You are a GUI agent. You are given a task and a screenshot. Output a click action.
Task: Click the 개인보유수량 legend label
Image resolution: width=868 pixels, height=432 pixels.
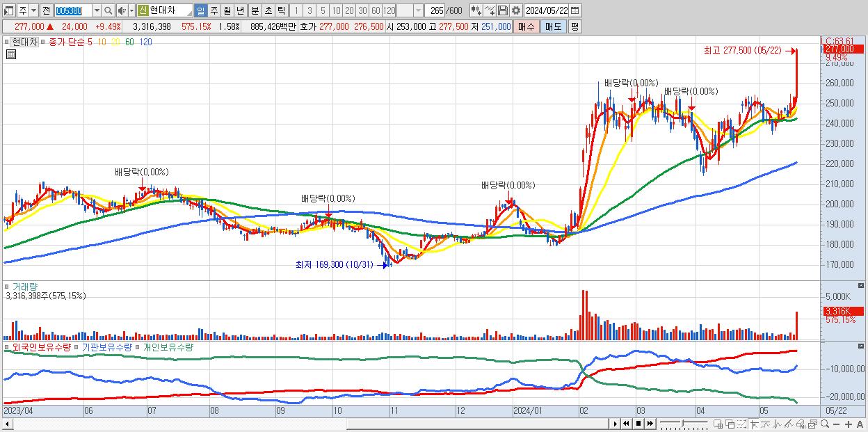click(168, 346)
